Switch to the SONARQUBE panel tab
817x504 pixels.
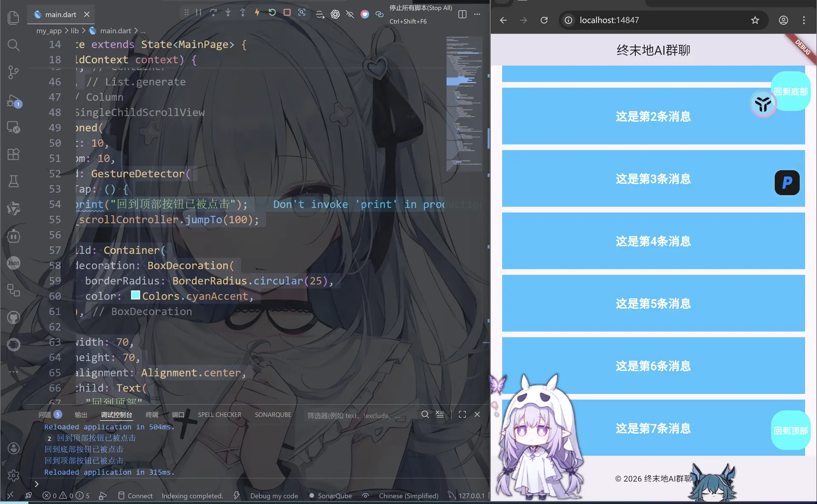click(273, 415)
